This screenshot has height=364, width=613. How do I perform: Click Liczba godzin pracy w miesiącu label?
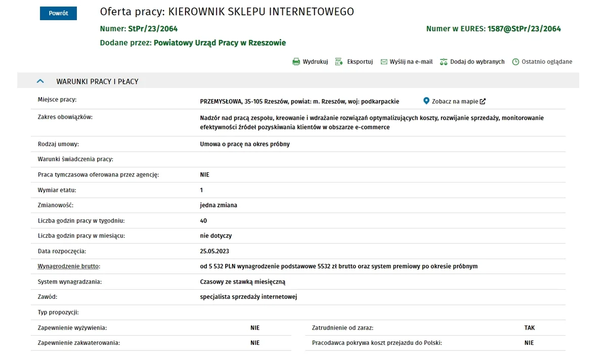point(81,236)
